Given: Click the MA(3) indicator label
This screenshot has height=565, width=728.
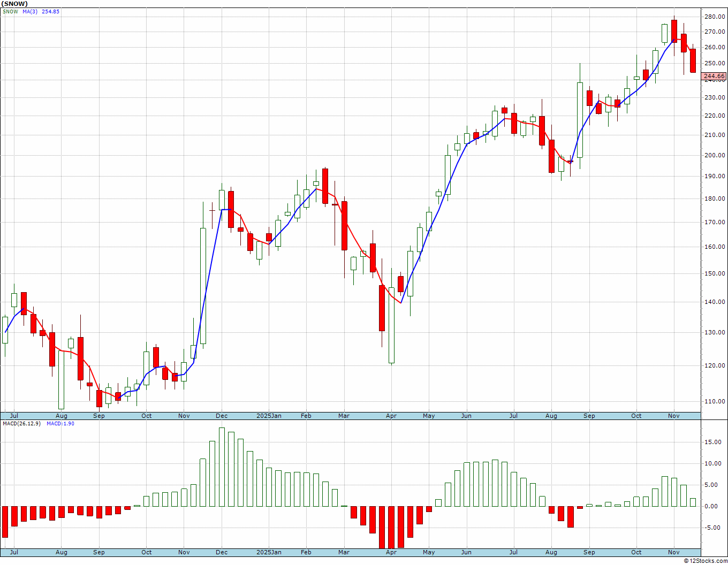Looking at the screenshot, I should point(30,11).
